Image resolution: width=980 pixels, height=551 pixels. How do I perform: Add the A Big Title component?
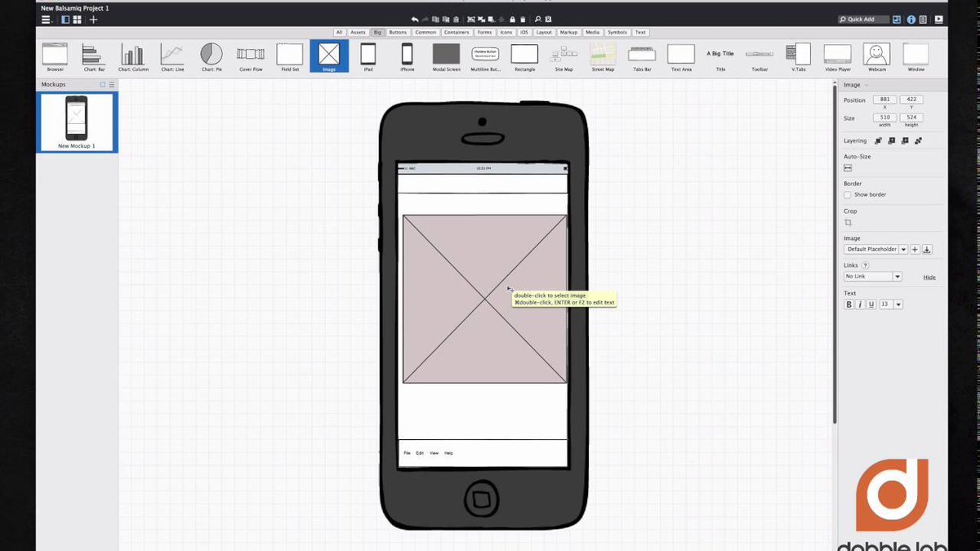[x=720, y=57]
